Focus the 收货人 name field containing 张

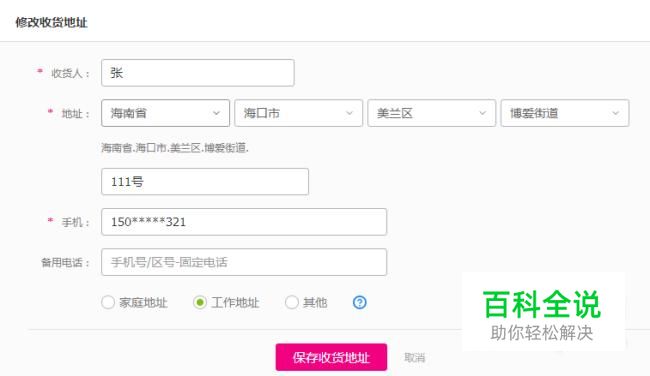[198, 73]
